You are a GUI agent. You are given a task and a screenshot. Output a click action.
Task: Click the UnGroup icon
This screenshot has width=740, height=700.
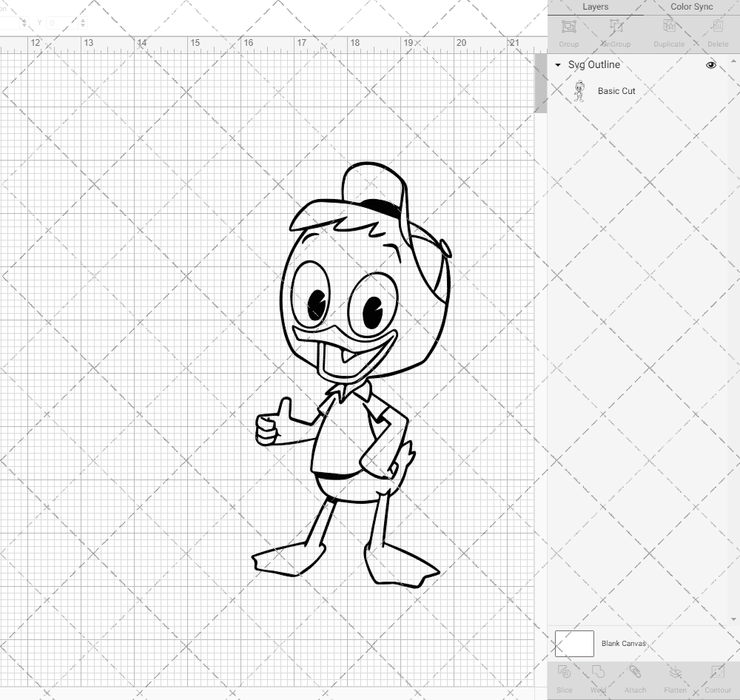[x=616, y=27]
